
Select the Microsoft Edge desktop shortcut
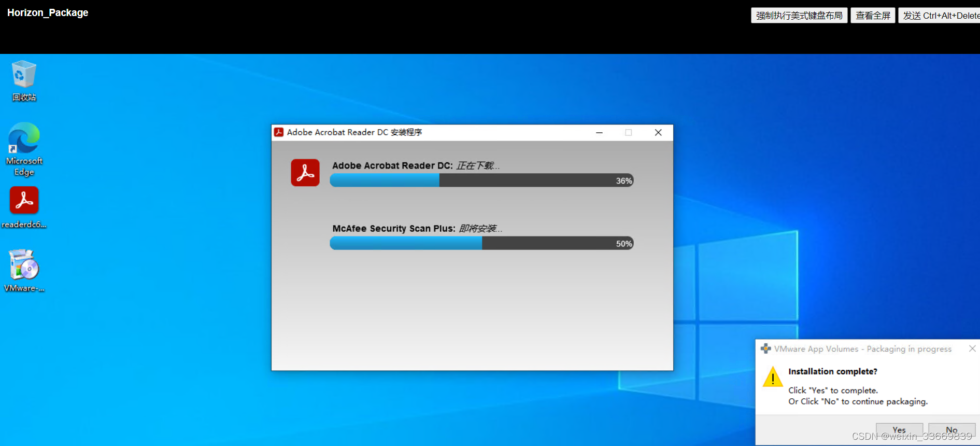click(24, 149)
